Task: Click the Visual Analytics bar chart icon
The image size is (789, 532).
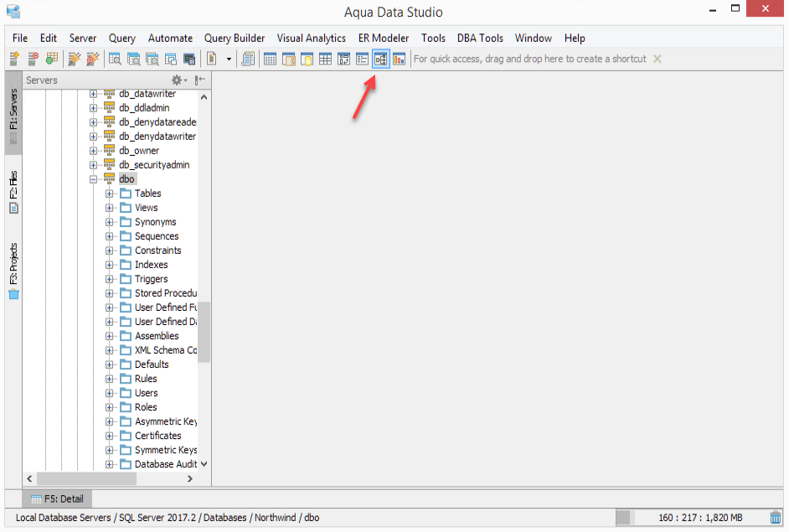Action: (399, 59)
